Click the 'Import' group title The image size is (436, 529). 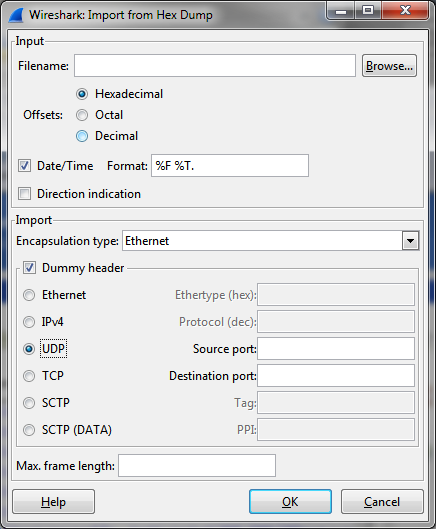(34, 220)
